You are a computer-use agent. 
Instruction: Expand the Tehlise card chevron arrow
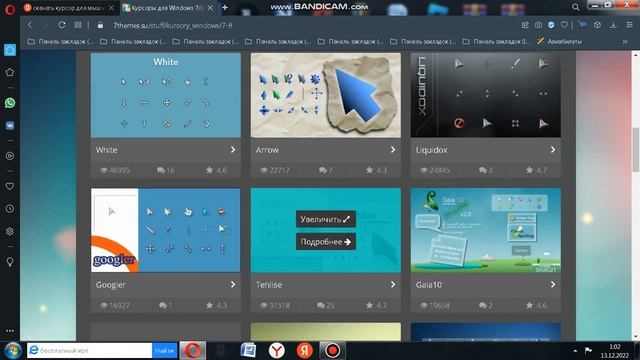393,284
